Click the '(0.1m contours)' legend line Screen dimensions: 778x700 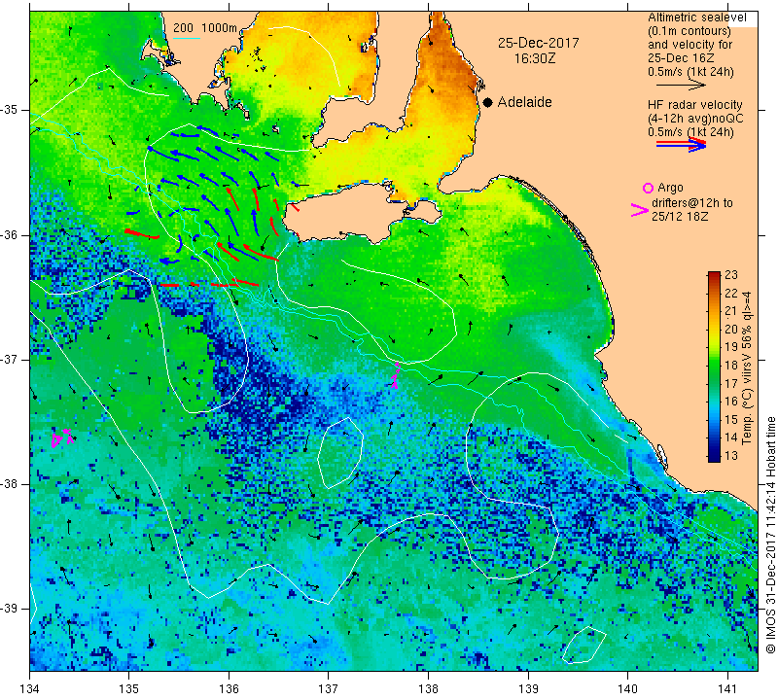coord(690,31)
